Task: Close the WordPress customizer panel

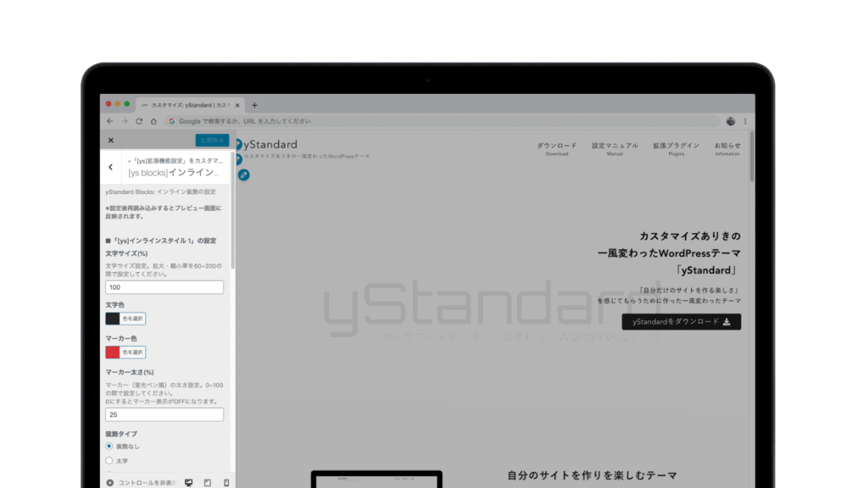Action: [x=111, y=141]
